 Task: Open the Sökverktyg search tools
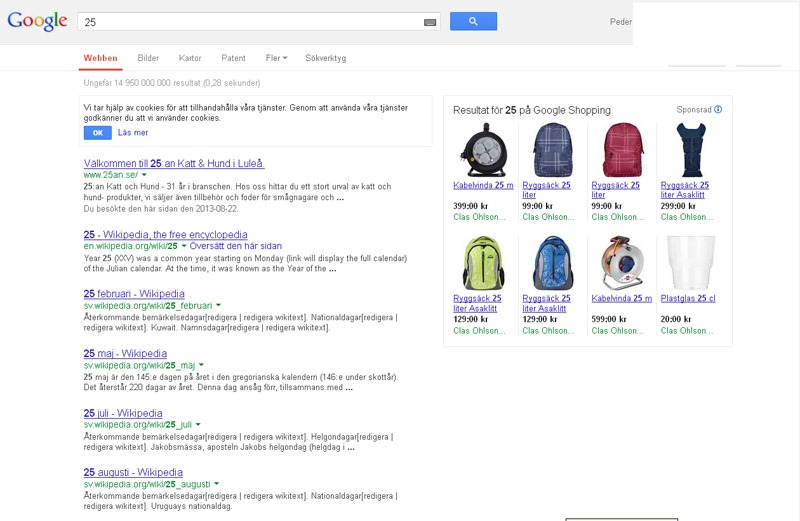[x=325, y=58]
